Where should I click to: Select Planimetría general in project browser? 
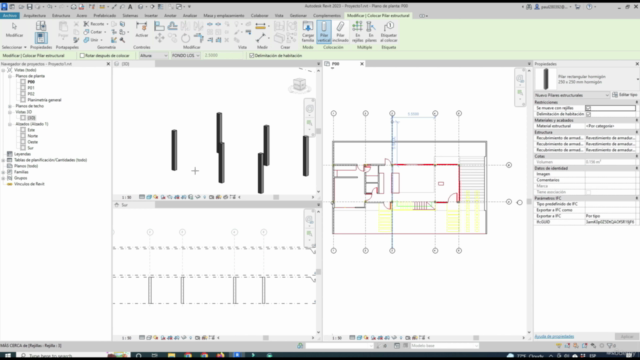tap(44, 100)
